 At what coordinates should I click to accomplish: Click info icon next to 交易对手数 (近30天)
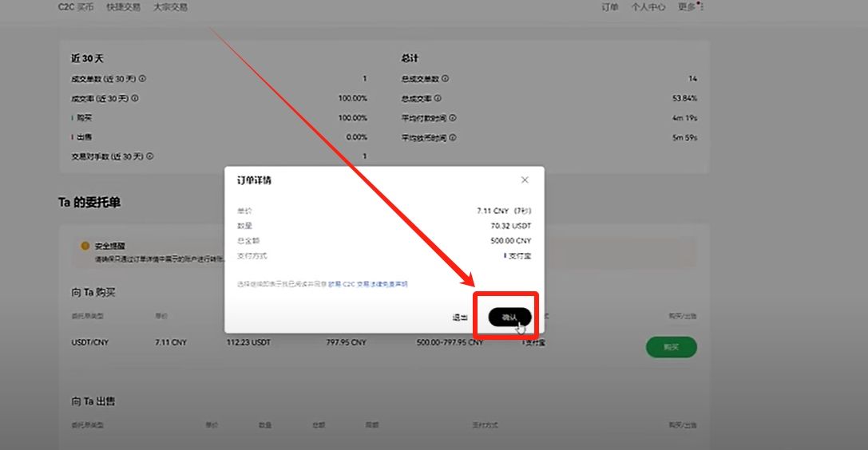tap(149, 157)
